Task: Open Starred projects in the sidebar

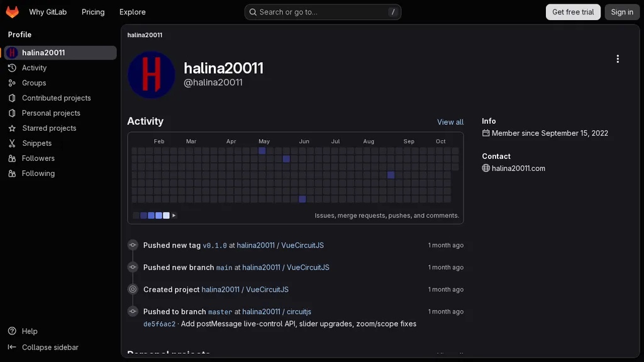Action: pos(60,128)
